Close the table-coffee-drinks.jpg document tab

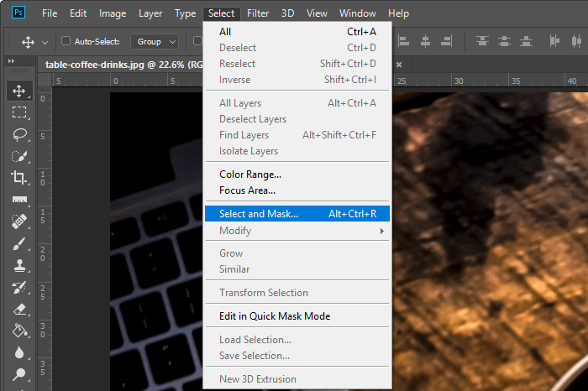[x=399, y=65]
